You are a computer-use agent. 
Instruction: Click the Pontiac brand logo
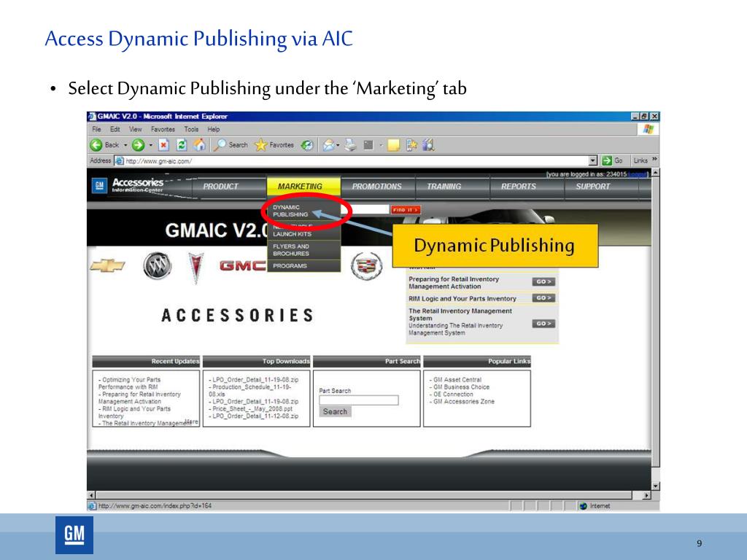(196, 268)
